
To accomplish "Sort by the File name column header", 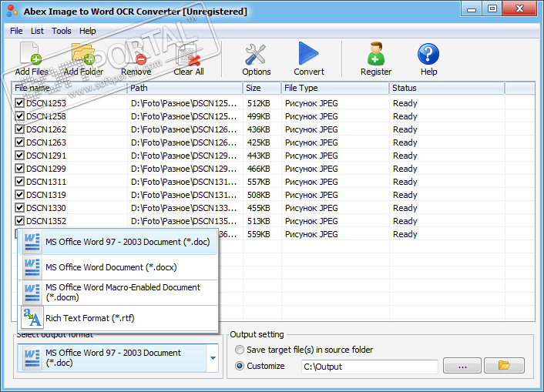I will click(69, 88).
